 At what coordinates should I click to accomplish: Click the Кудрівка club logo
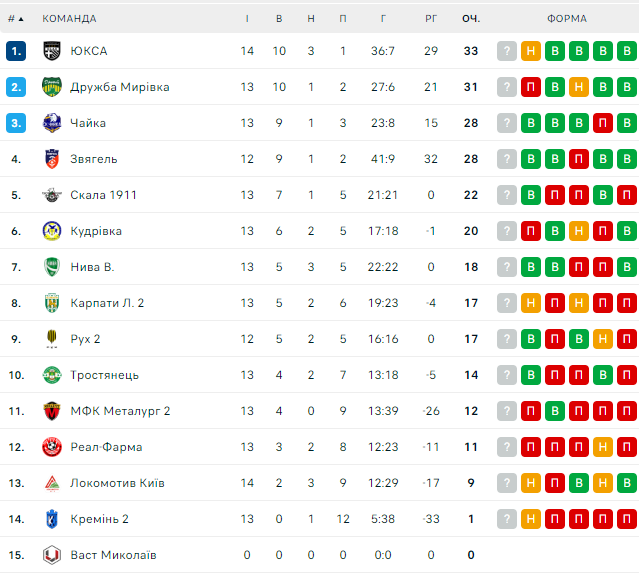52,231
